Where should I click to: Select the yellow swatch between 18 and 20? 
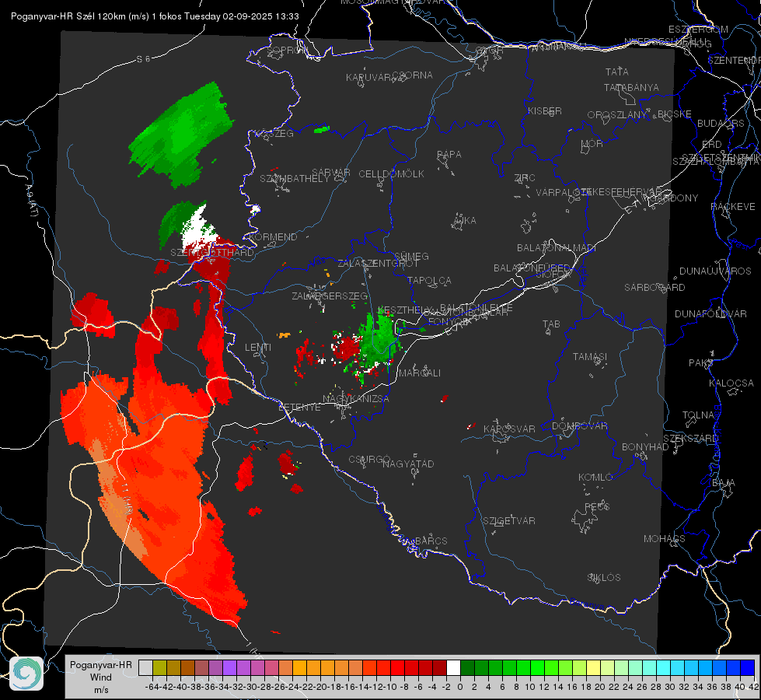pyautogui.click(x=593, y=668)
